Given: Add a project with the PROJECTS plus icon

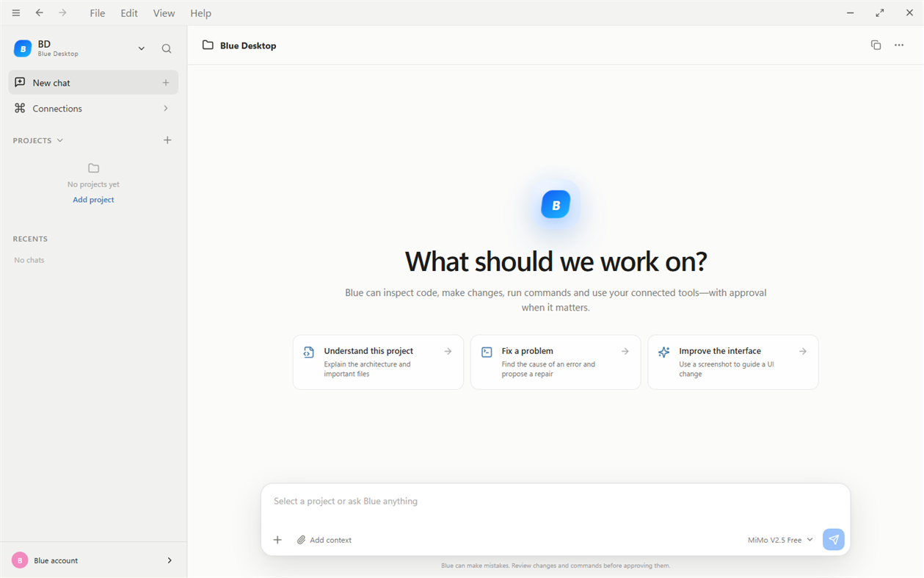Looking at the screenshot, I should point(167,140).
